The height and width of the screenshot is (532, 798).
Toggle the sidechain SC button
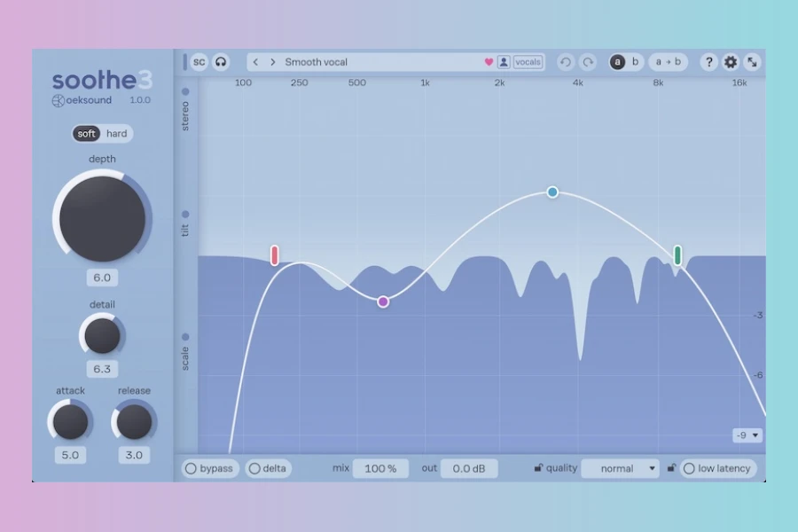199,62
